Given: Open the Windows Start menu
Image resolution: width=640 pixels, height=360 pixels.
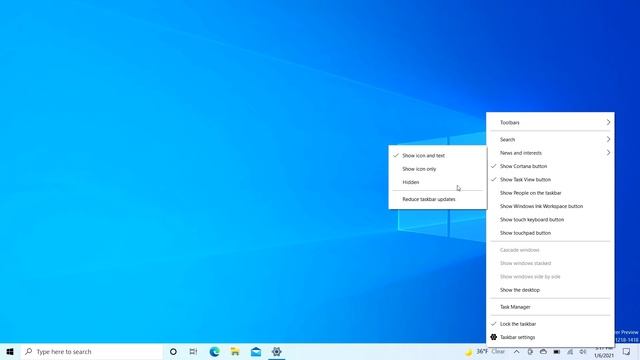Looking at the screenshot, I should click(x=10, y=351).
